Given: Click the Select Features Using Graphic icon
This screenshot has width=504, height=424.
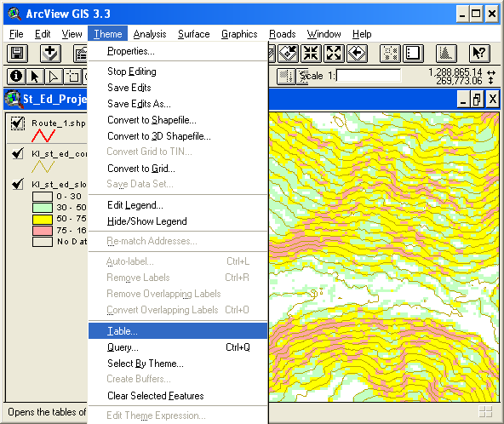Looking at the screenshot, I should (390, 54).
